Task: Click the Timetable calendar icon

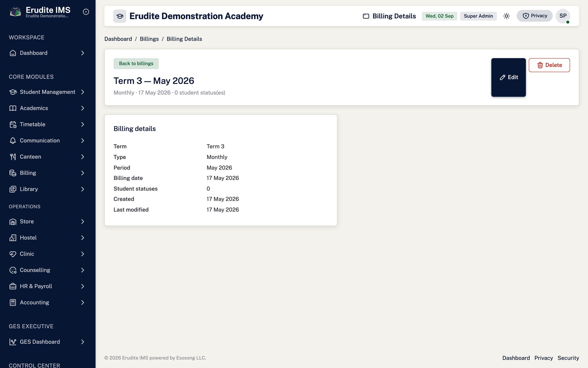Action: [13, 124]
